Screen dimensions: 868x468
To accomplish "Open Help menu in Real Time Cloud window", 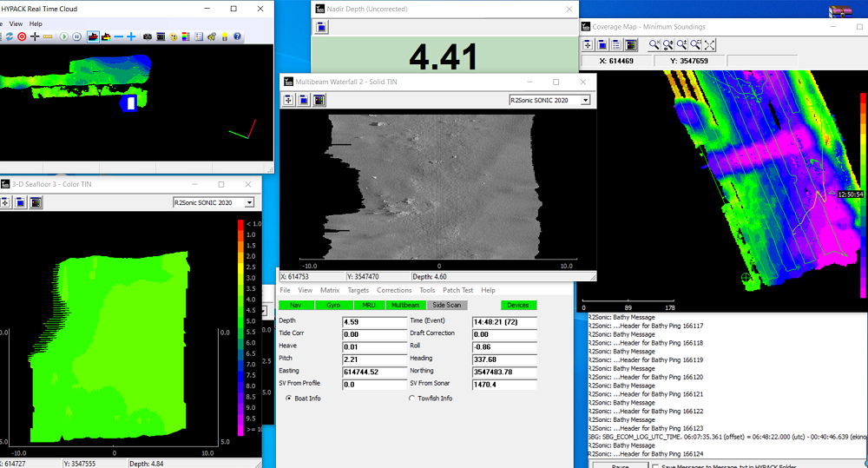I will (36, 23).
